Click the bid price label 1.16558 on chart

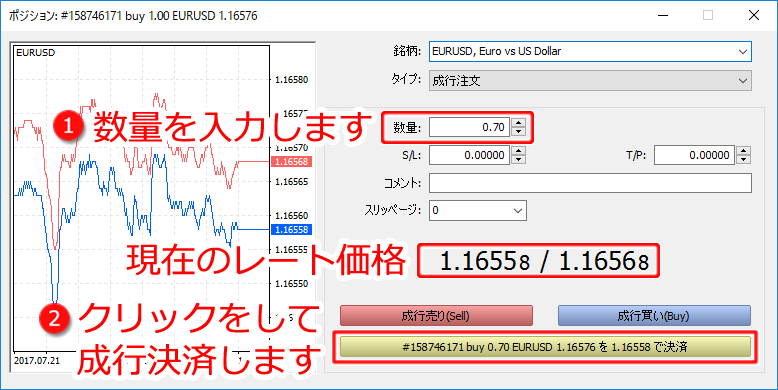click(291, 230)
